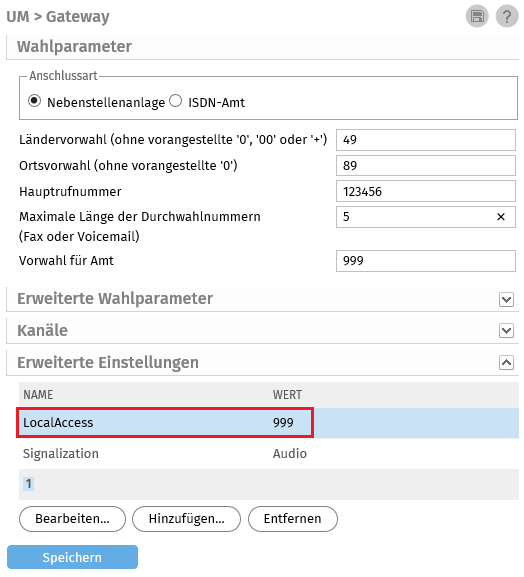Focus the Hauptrufnummer input field
Screen dimensions: 524x577
click(425, 191)
